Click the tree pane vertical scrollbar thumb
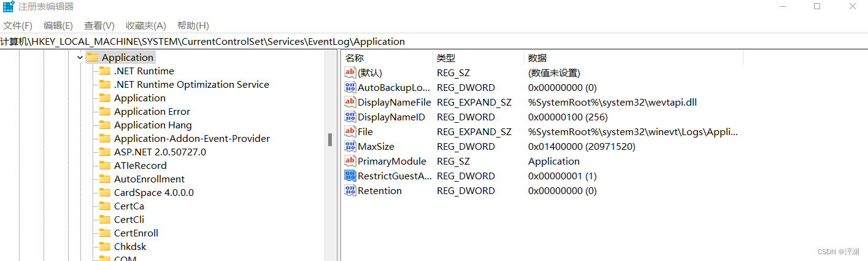The height and width of the screenshot is (261, 868). tap(330, 139)
